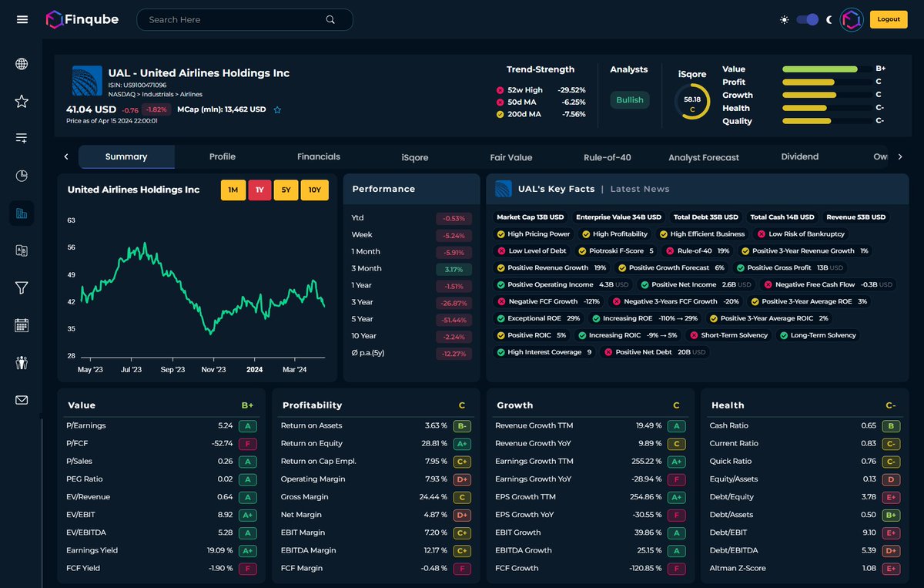Click the Finqube logo
Image resolution: width=924 pixels, height=588 pixels.
82,19
